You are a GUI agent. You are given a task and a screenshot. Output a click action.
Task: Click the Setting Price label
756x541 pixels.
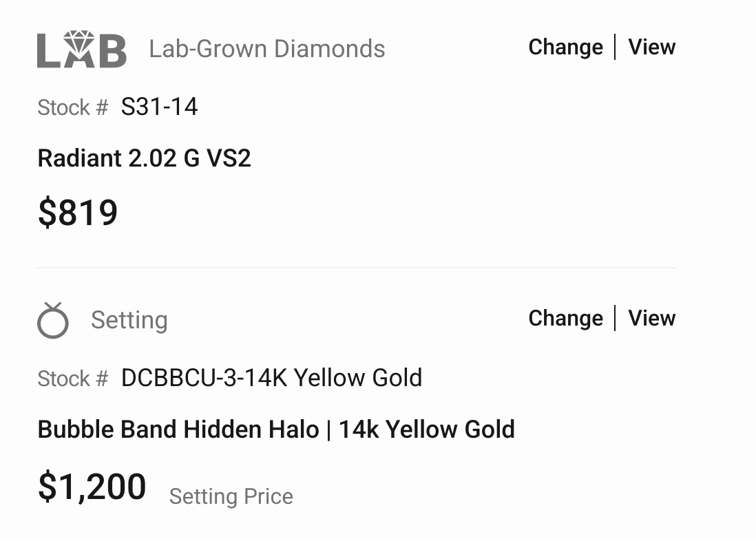(231, 496)
